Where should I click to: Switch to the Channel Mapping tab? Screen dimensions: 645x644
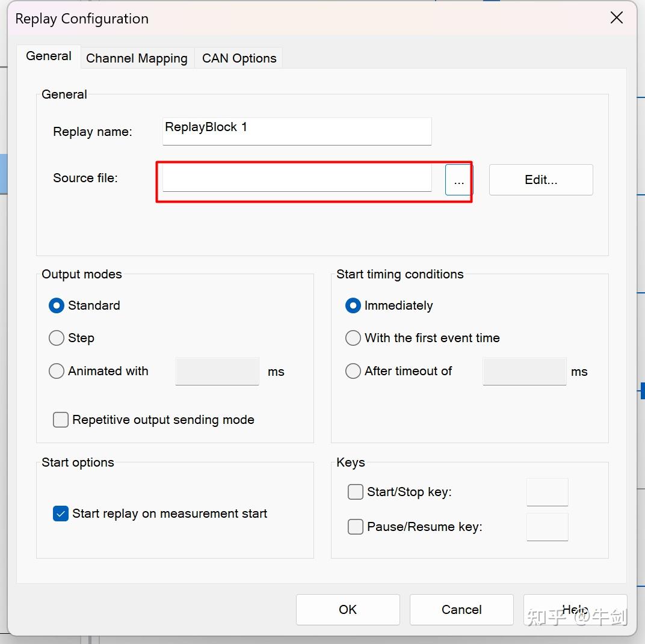[x=137, y=58]
